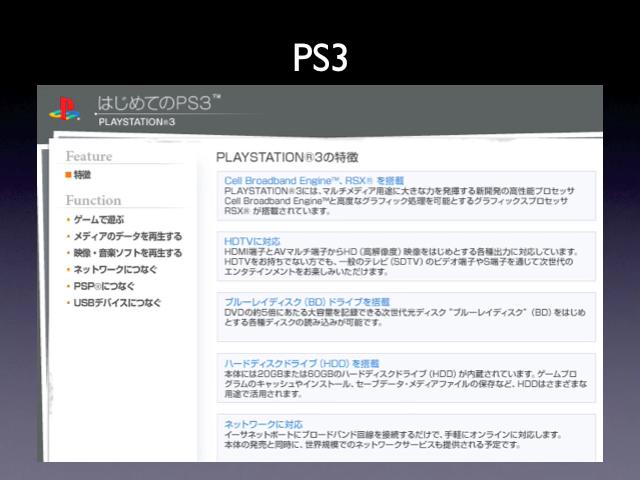Click the Function section heading

(93, 200)
